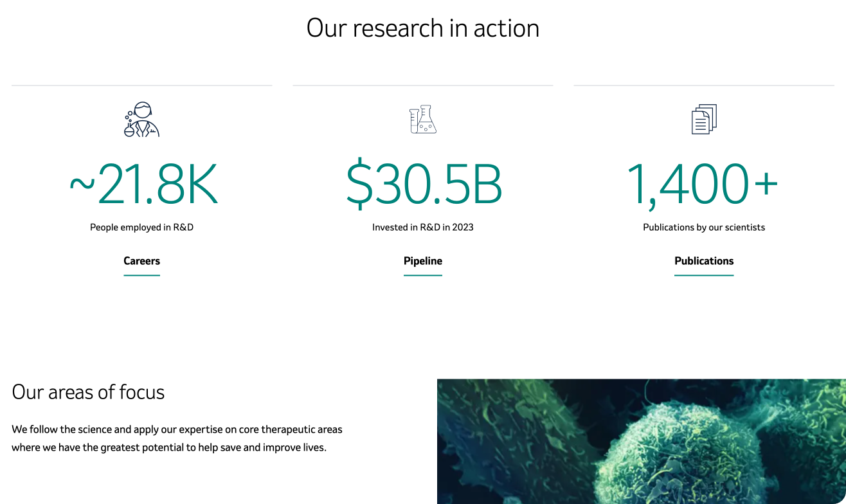
Task: Click the green underline beneath Publications
Action: [704, 275]
